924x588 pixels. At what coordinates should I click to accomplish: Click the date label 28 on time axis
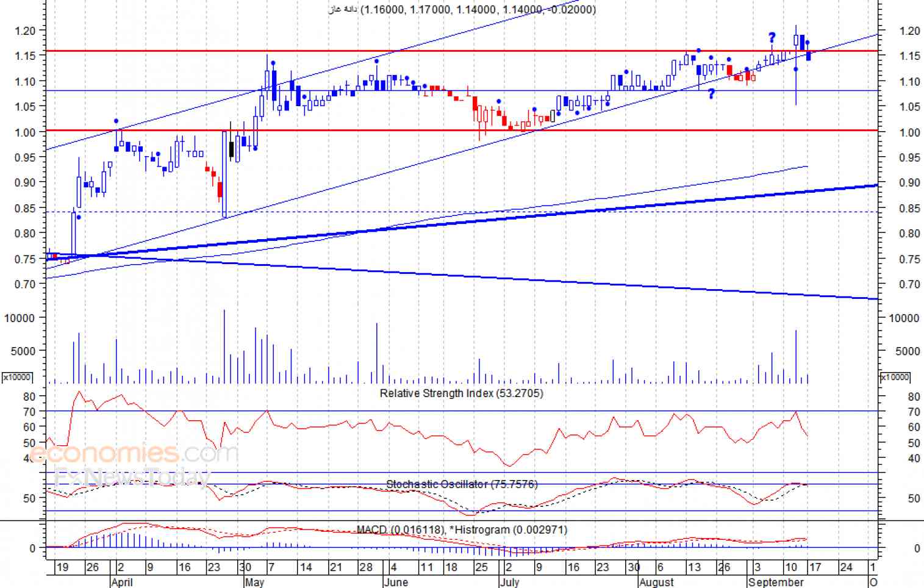tap(366, 567)
